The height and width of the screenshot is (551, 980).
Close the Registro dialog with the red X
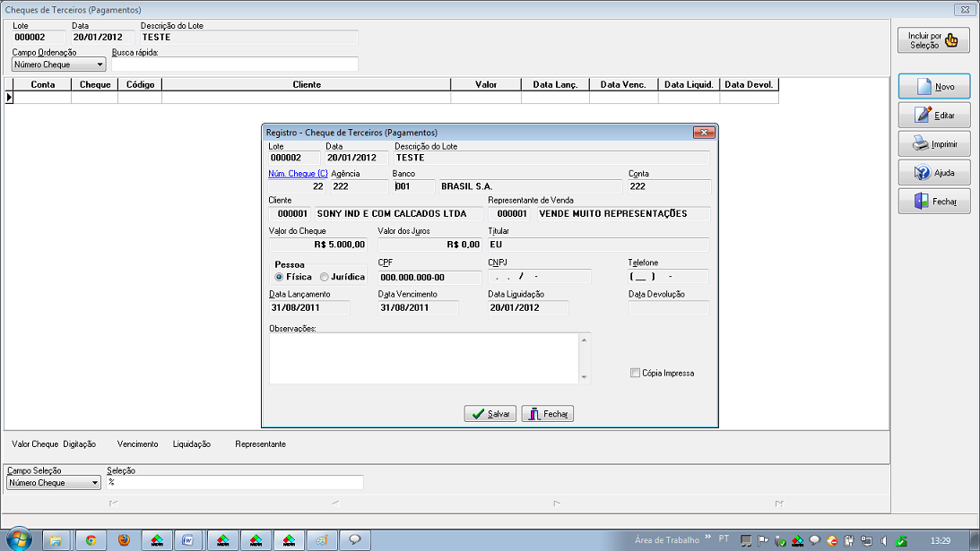tap(704, 133)
